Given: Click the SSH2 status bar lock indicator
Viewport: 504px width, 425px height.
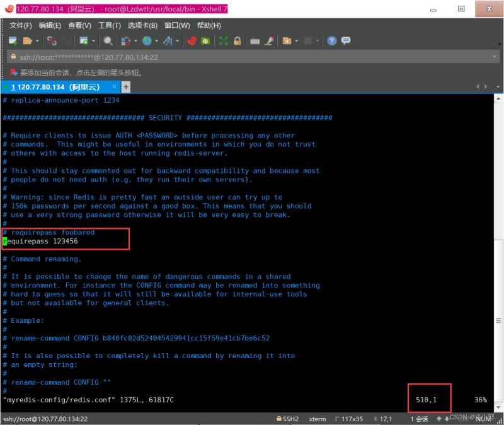Looking at the screenshot, I should 288,419.
